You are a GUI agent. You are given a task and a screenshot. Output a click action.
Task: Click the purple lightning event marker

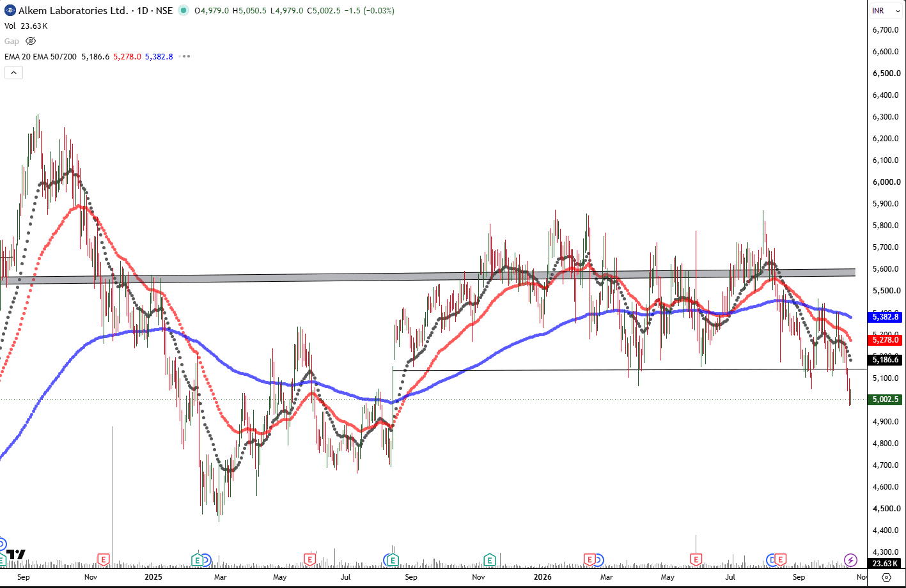(850, 560)
